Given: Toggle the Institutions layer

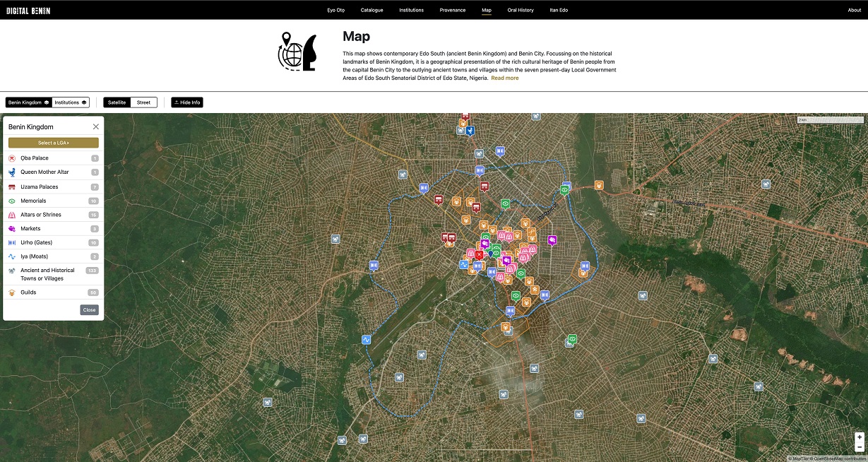Looking at the screenshot, I should (x=71, y=102).
